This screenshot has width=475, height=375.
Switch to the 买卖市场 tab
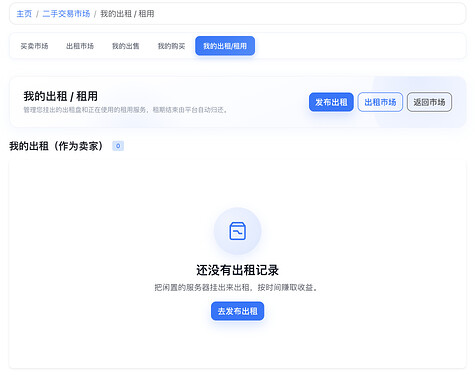(x=34, y=46)
